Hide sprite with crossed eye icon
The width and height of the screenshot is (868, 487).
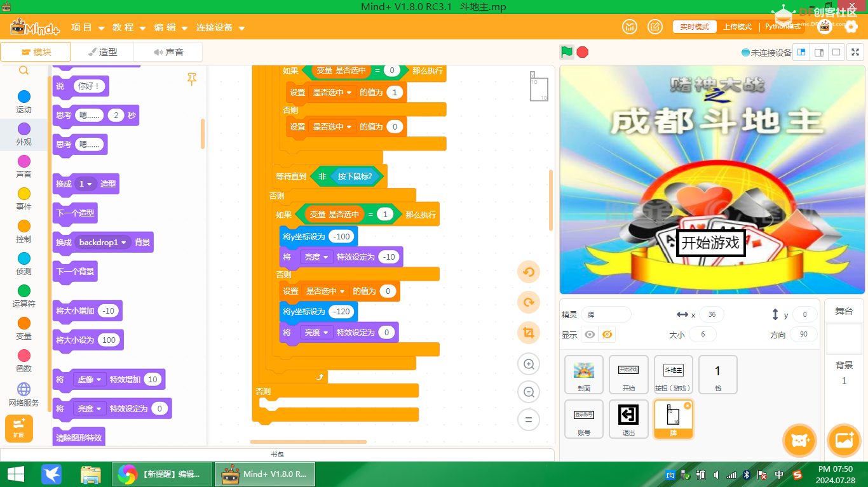(x=607, y=335)
